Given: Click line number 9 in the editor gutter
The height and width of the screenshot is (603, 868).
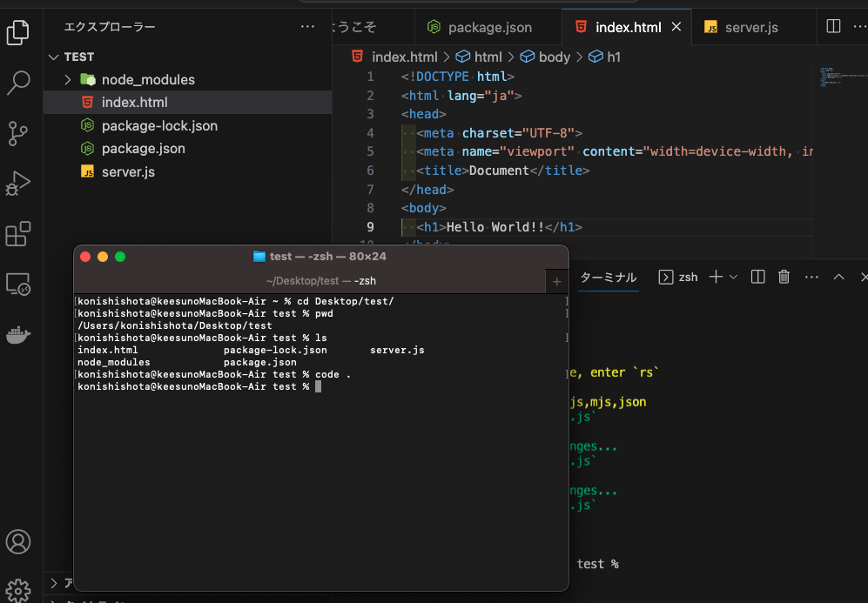Looking at the screenshot, I should 370,227.
